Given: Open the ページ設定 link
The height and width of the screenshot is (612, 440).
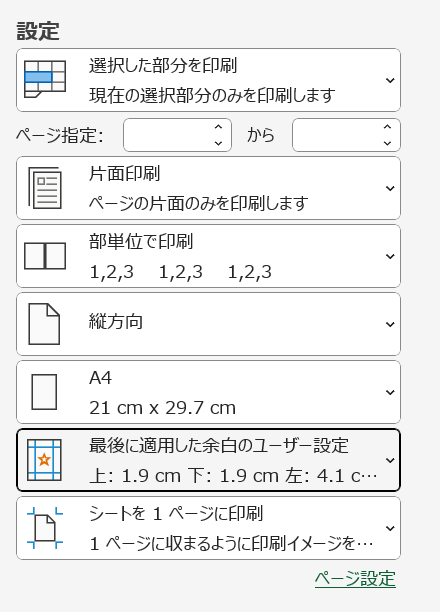Looking at the screenshot, I should coord(355,578).
